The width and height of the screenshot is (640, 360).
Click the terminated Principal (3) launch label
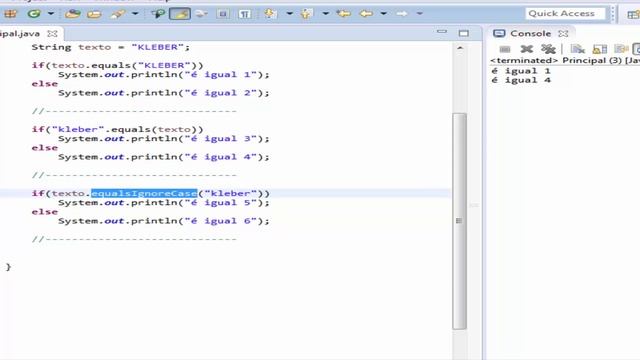(565, 60)
